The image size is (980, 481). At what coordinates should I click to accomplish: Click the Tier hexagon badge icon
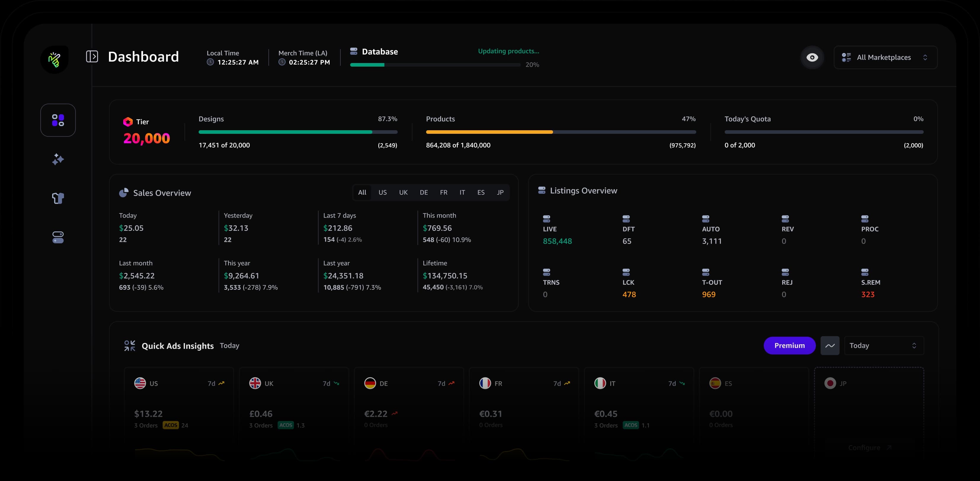click(128, 122)
